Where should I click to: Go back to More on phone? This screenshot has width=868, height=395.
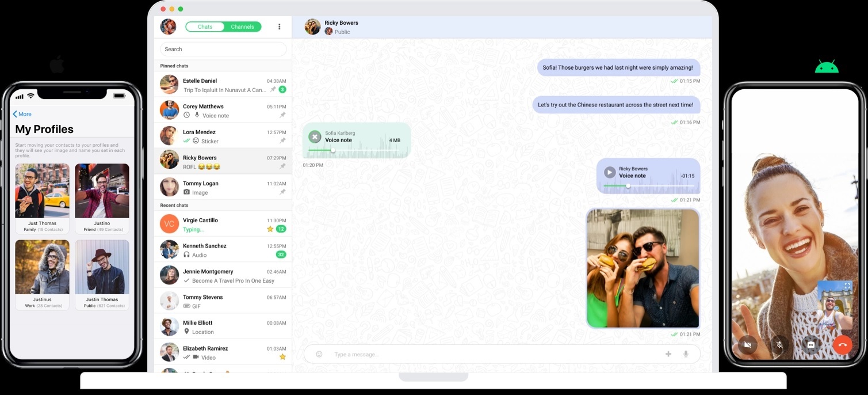point(22,114)
